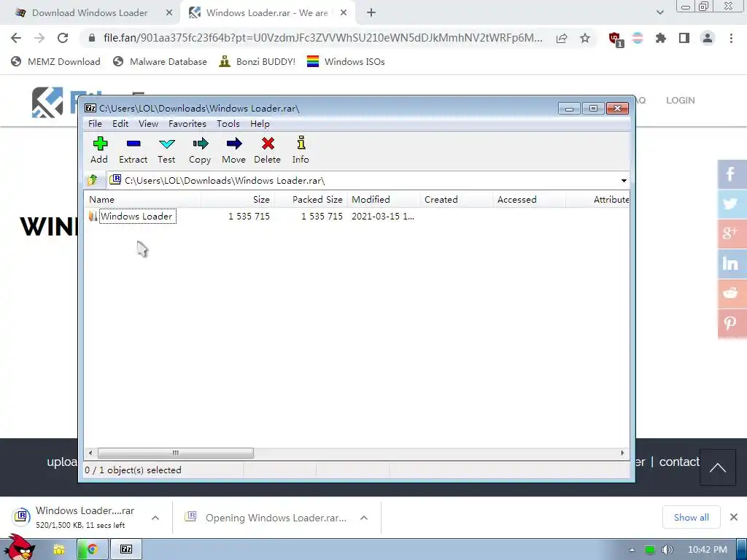
Task: Go up one folder level in 7-Zip
Action: pos(93,180)
